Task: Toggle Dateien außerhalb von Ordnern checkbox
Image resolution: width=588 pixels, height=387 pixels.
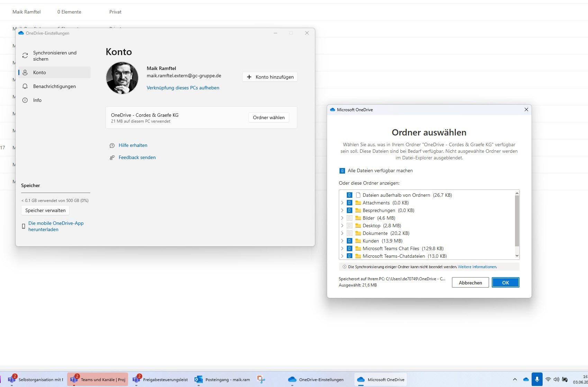Action: click(350, 195)
